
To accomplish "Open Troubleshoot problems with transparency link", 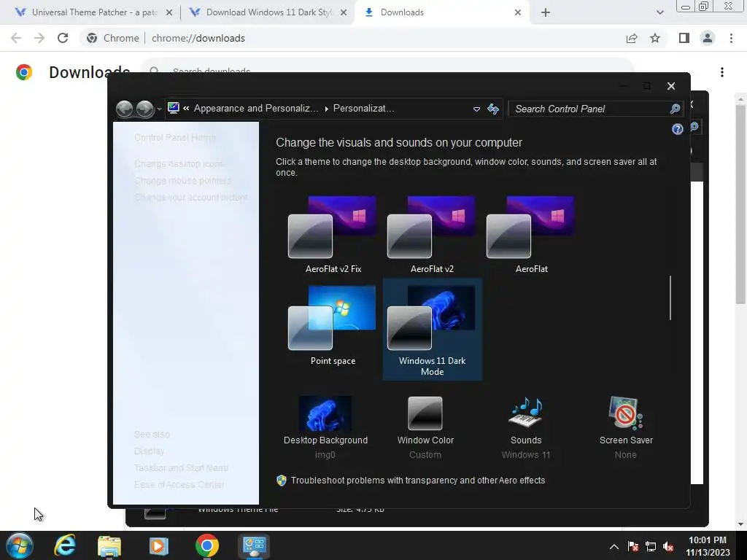I will [418, 481].
